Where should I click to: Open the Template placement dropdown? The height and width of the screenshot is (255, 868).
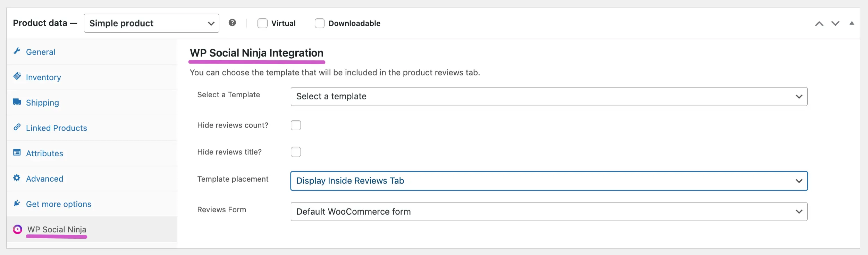[x=549, y=181]
